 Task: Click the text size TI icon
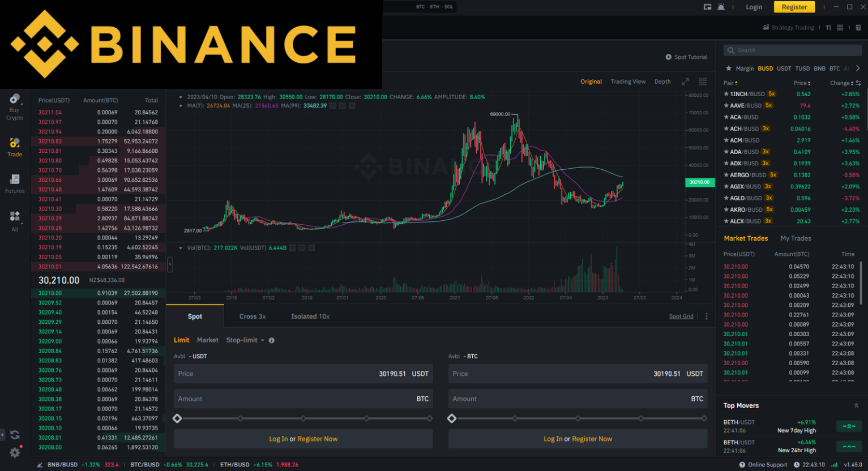tap(828, 28)
